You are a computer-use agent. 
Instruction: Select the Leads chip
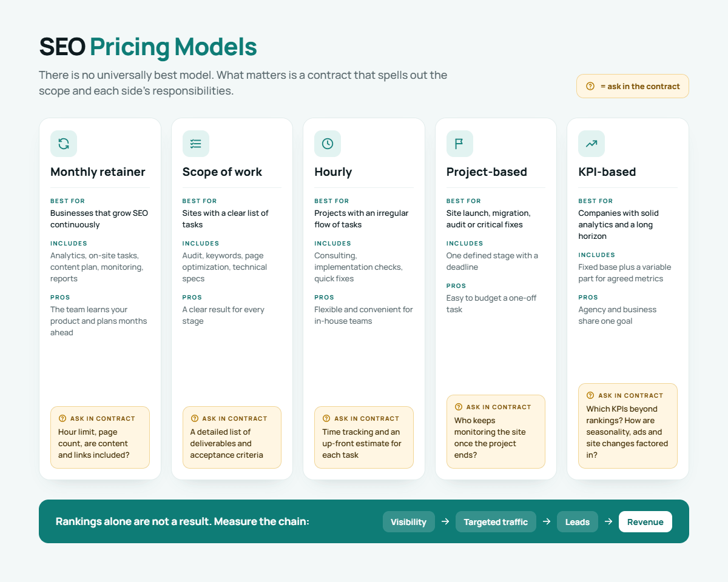(578, 521)
